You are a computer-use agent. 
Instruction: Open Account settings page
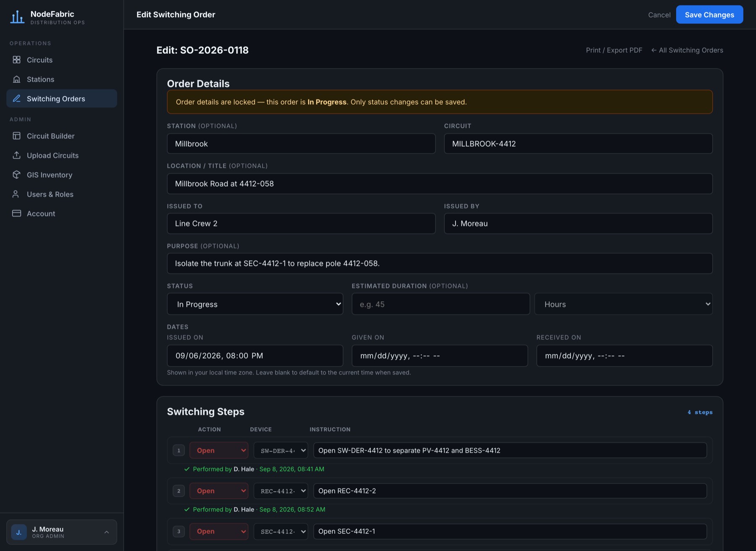tap(62, 213)
